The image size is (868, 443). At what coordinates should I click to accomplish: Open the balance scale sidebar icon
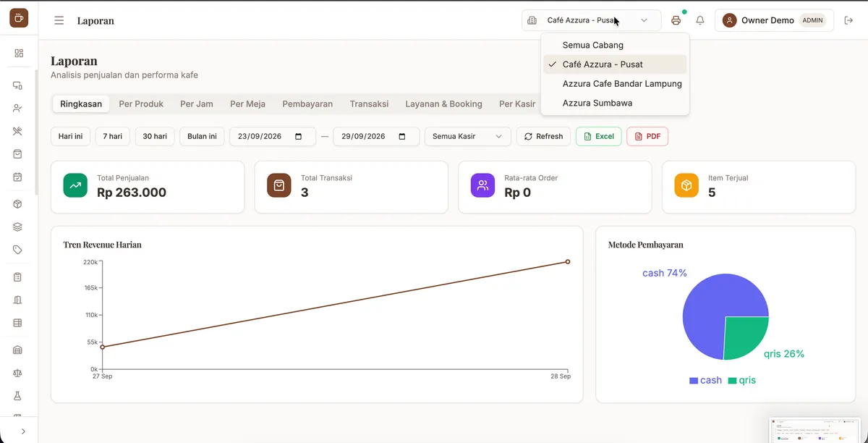pos(18,374)
